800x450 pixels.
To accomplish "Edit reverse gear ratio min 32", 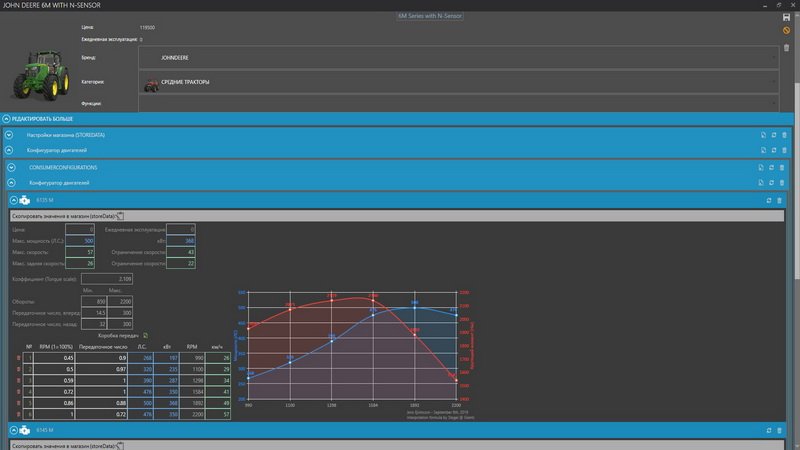I will tap(94, 324).
